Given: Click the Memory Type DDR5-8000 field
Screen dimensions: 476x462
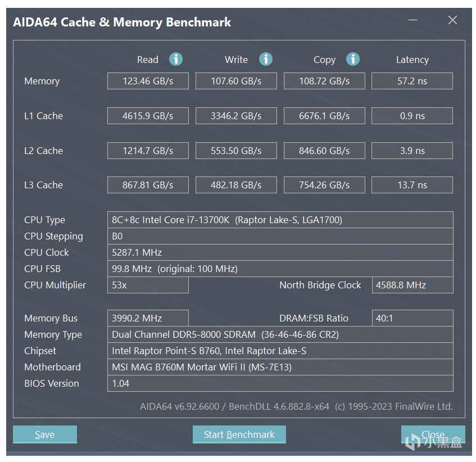Looking at the screenshot, I should 280,334.
